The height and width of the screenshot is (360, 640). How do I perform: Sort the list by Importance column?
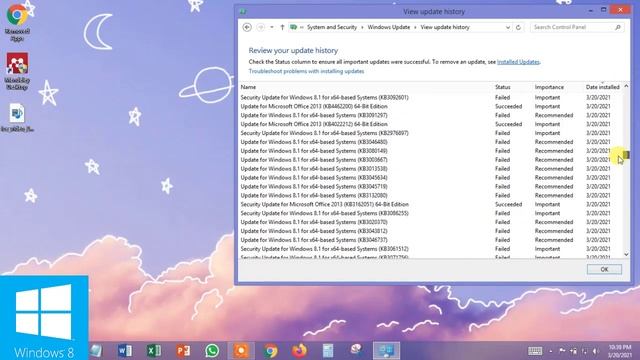(x=549, y=87)
